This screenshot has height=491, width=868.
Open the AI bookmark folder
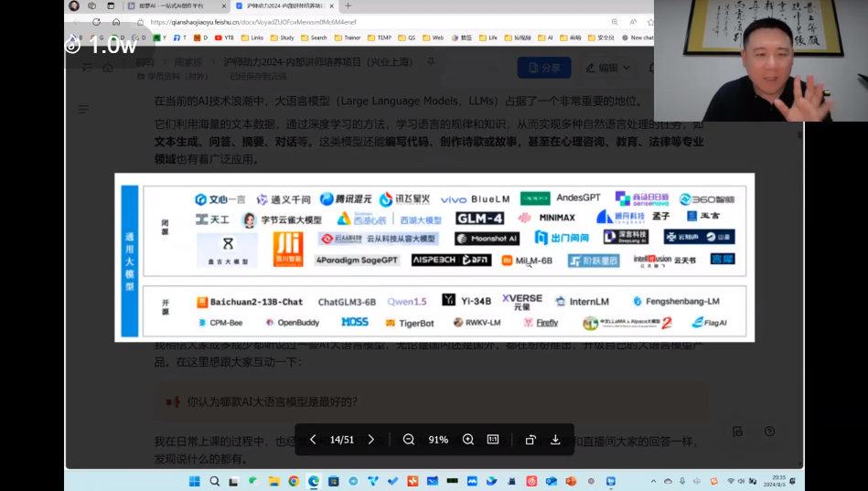click(x=545, y=37)
